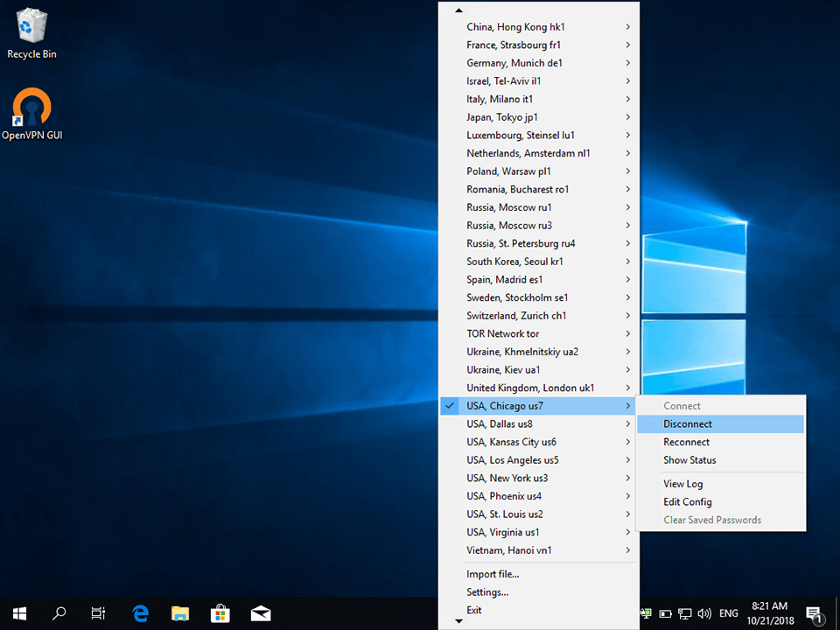The height and width of the screenshot is (630, 840).
Task: Select Show Status in the submenu
Action: tap(720, 460)
